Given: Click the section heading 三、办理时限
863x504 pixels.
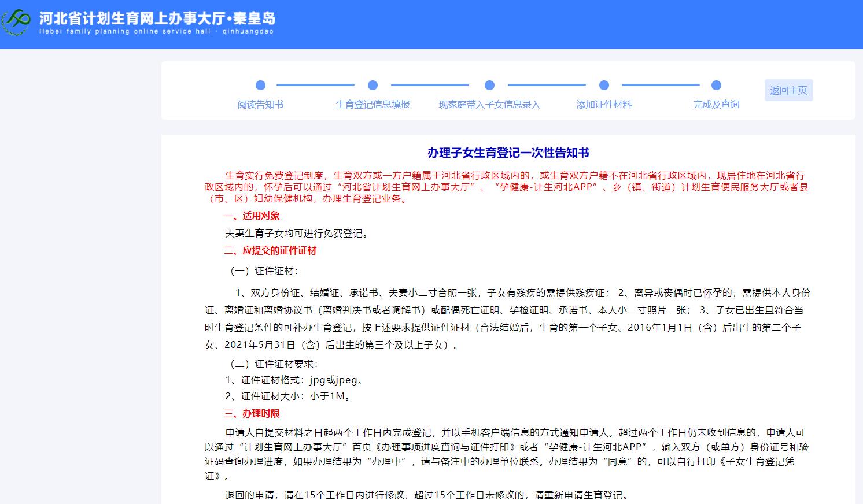Looking at the screenshot, I should [x=252, y=414].
